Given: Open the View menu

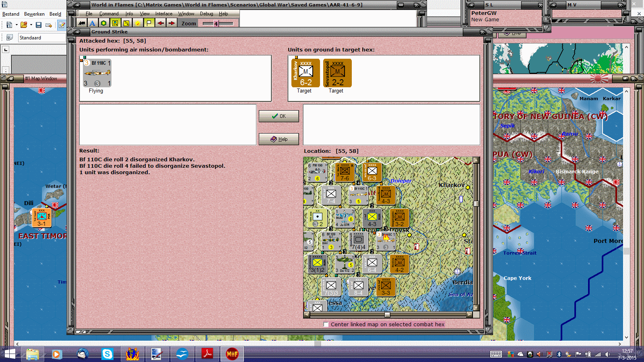Looking at the screenshot, I should tap(144, 14).
